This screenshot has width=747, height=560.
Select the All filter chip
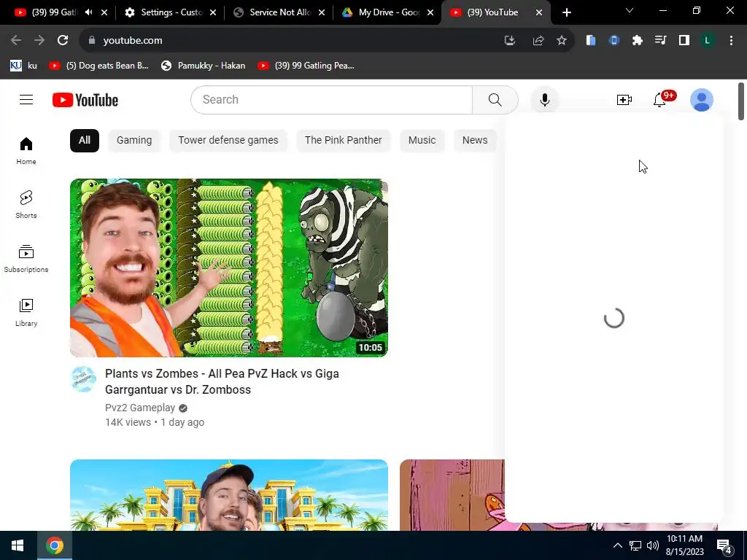point(85,141)
